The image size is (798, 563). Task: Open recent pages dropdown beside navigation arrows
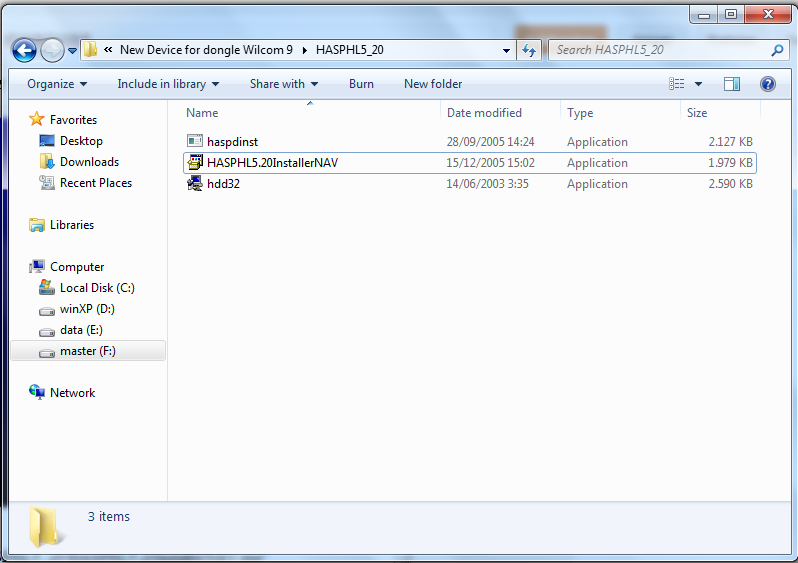[x=72, y=51]
